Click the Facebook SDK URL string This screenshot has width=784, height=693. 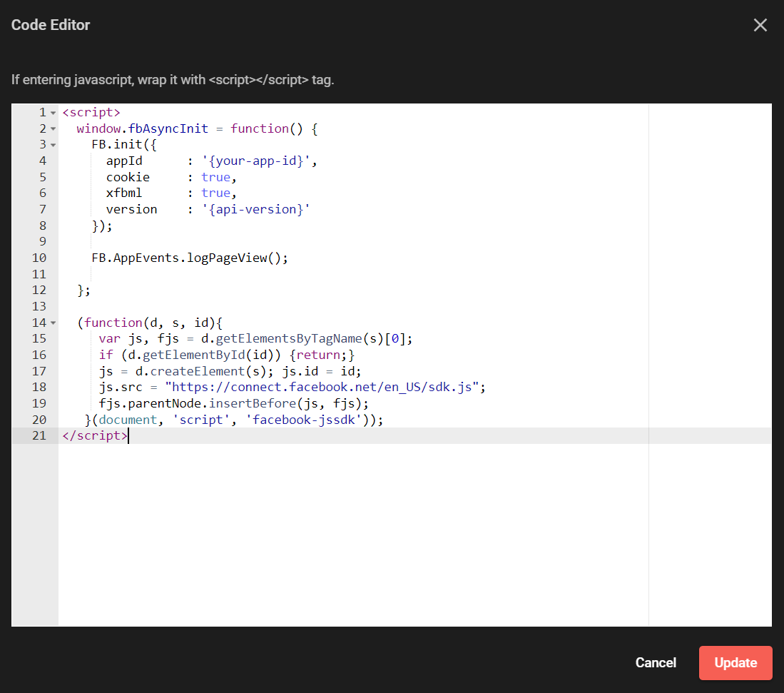(322, 387)
